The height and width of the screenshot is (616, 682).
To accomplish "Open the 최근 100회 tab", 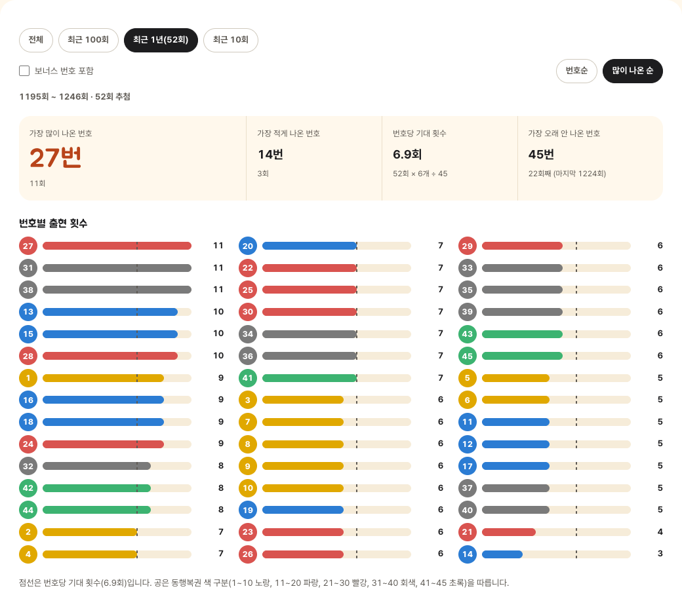I will [89, 40].
